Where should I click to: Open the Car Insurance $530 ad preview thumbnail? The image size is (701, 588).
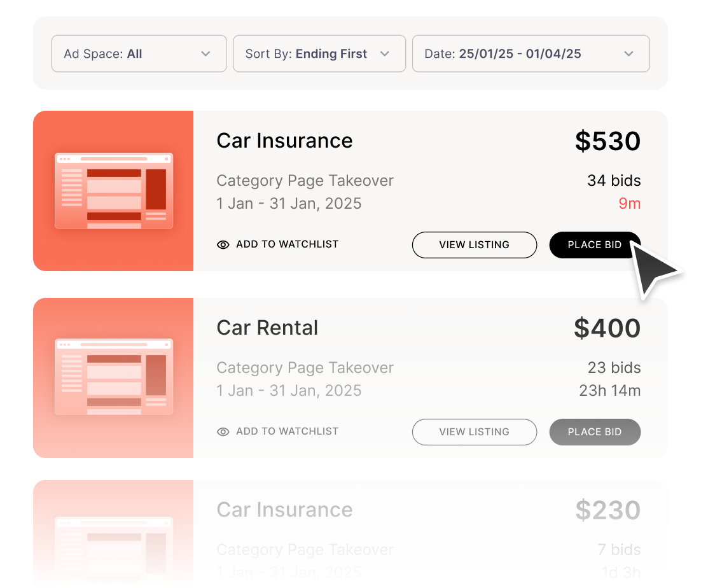coord(113,191)
